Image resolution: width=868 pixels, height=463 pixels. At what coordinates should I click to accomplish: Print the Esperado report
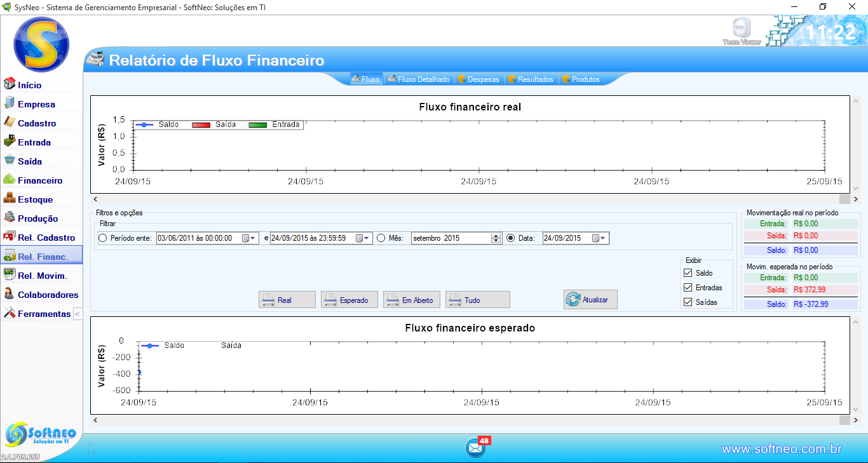[x=349, y=300]
